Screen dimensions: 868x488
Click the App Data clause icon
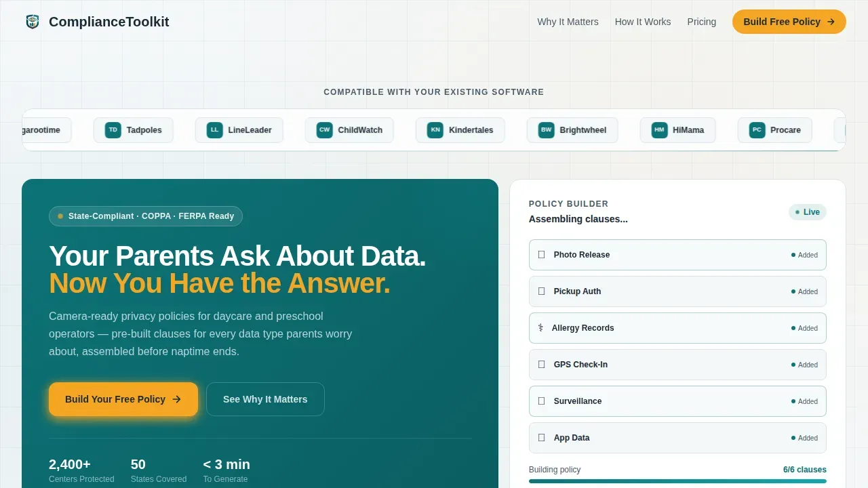click(541, 438)
